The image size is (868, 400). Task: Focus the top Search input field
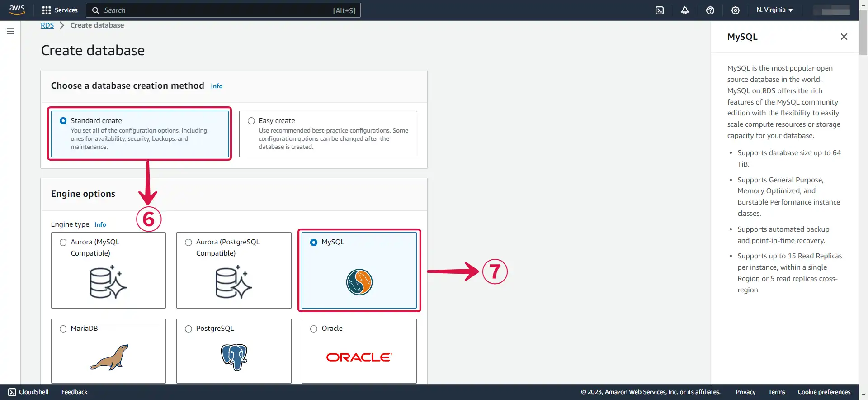point(223,10)
